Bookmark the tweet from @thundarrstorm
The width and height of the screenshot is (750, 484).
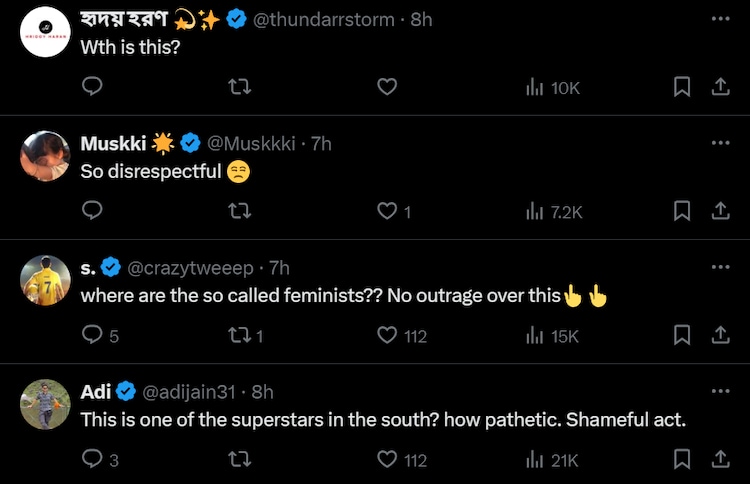(x=682, y=88)
